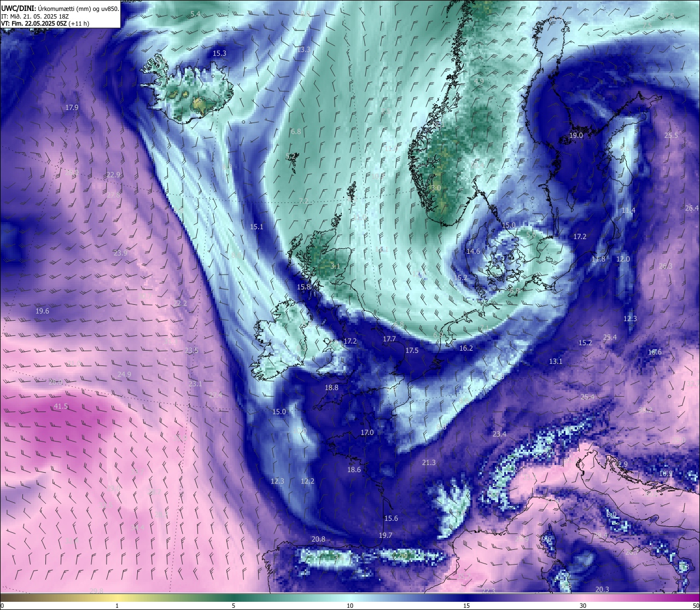The height and width of the screenshot is (610, 700).
Task: Click the 17.0 value over the Channel
Action: 367,433
